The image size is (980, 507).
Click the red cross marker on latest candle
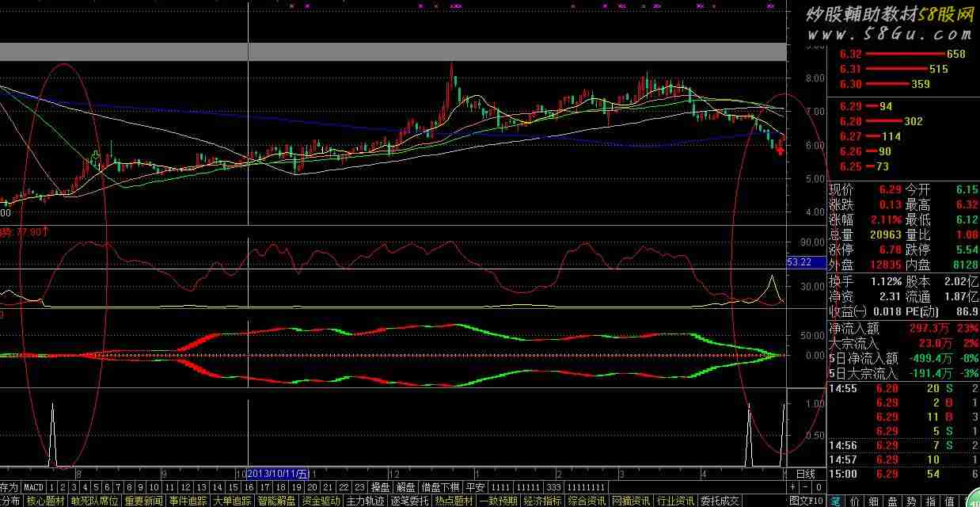pos(781,151)
